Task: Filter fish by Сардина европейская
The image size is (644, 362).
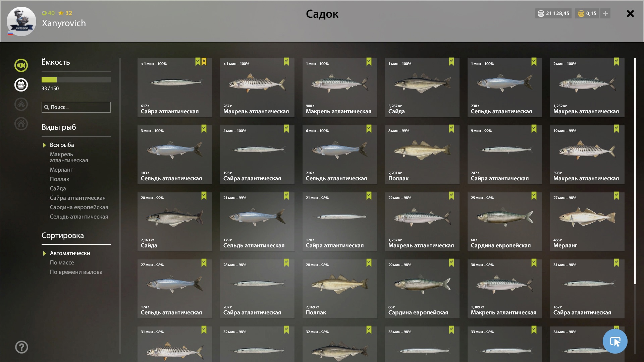Action: (79, 207)
